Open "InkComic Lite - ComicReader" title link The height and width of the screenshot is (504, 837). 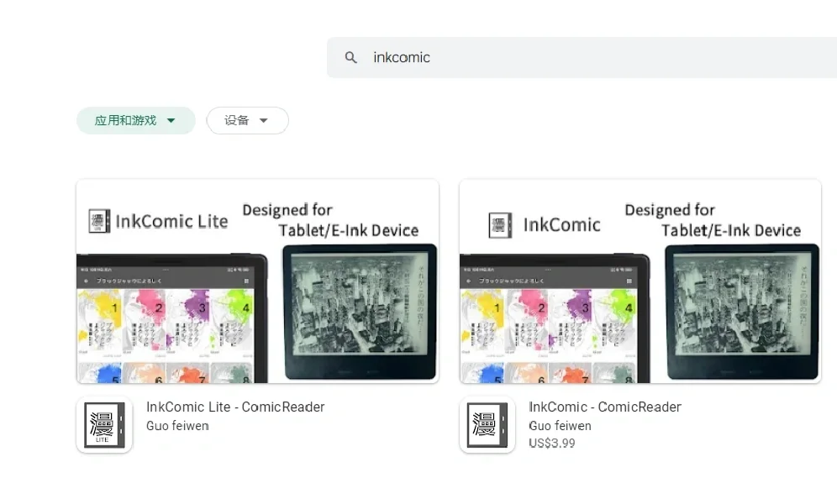235,407
